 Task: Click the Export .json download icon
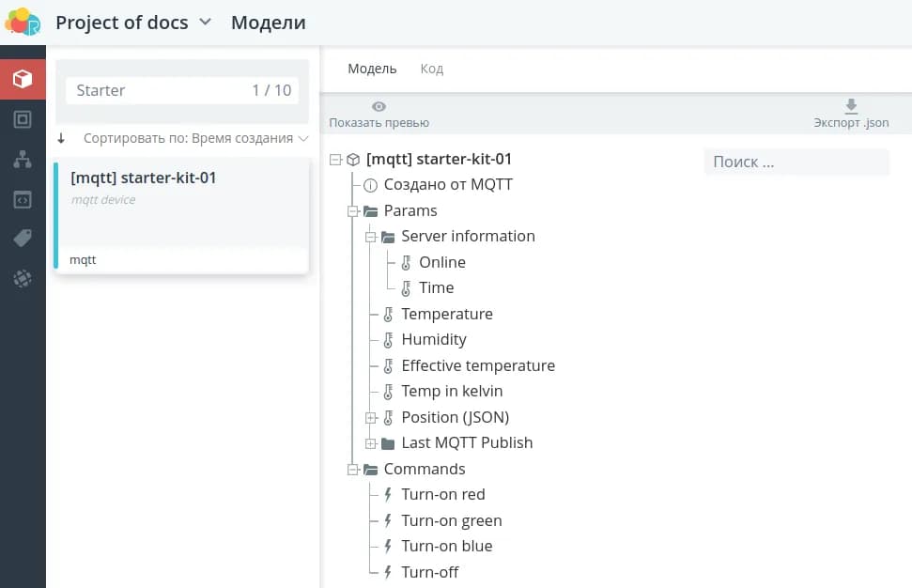(851, 106)
